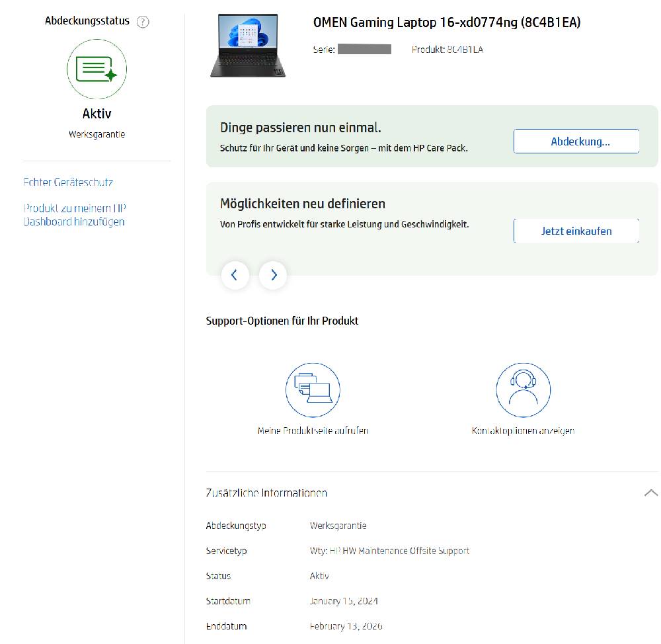Open Produkt zu meinem HP Dashboard hinzufügen link

tap(75, 215)
